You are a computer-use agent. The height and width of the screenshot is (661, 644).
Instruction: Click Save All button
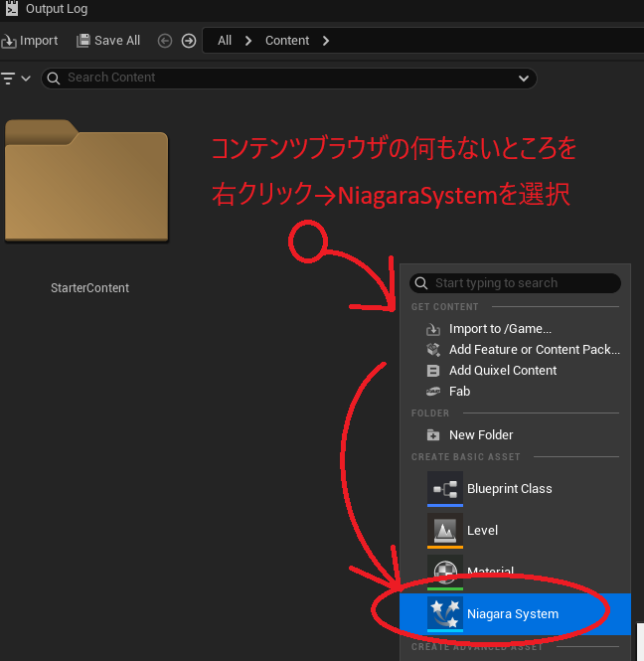[108, 41]
